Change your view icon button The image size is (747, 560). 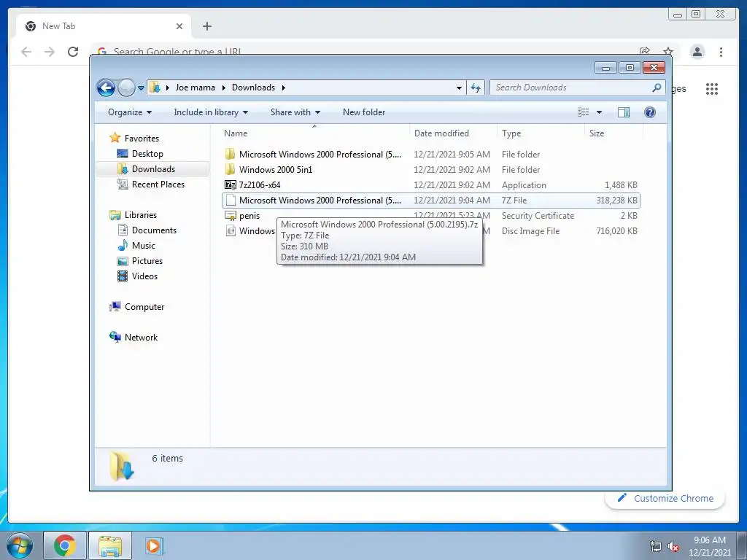coord(584,112)
